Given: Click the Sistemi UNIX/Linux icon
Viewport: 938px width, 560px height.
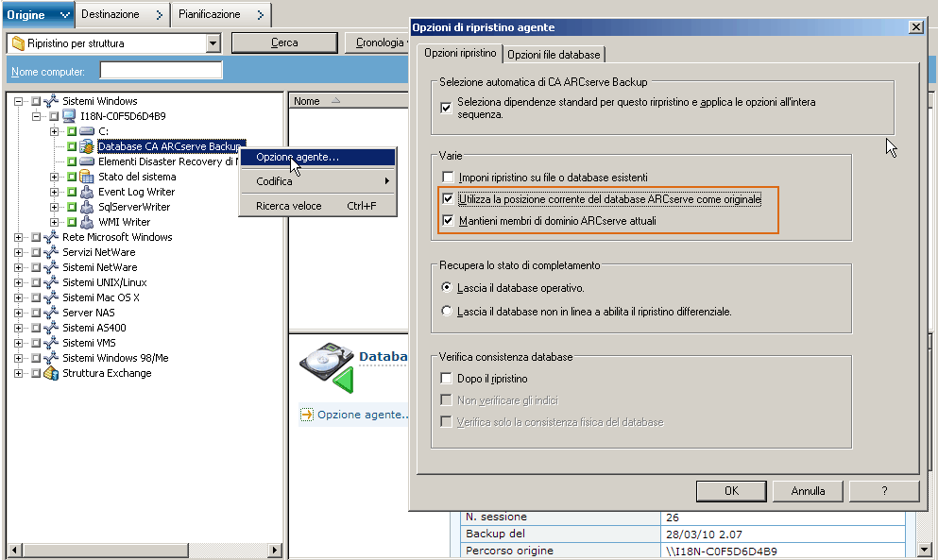Looking at the screenshot, I should tap(51, 282).
